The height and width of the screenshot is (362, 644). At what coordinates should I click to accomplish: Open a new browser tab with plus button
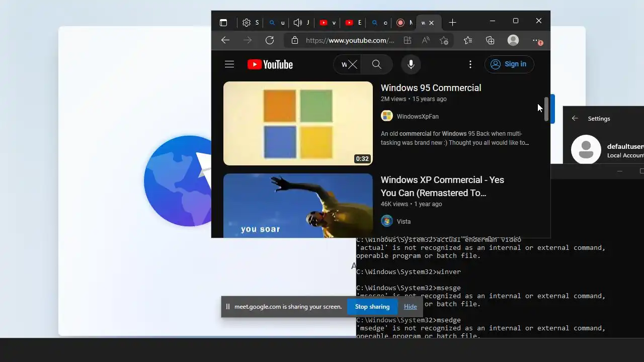pyautogui.click(x=452, y=23)
